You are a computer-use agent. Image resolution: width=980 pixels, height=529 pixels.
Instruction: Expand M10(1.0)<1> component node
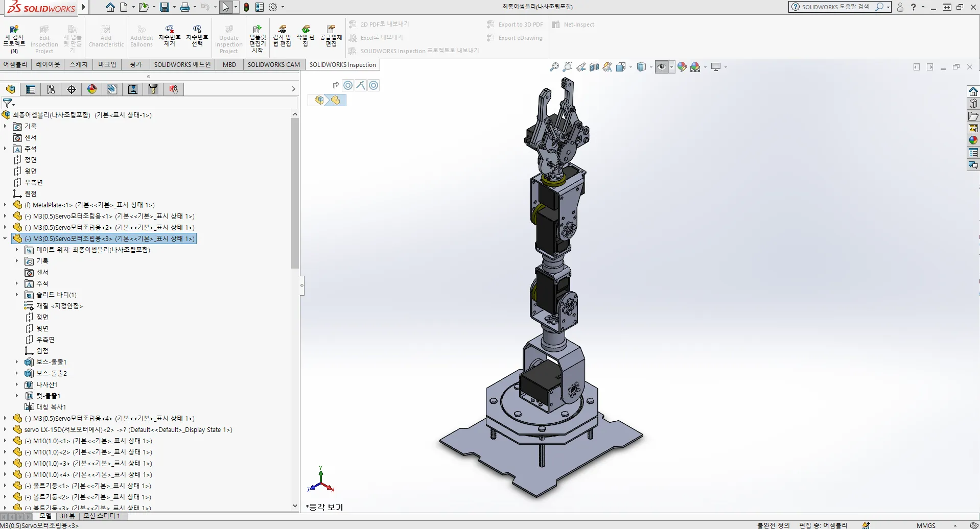click(5, 441)
